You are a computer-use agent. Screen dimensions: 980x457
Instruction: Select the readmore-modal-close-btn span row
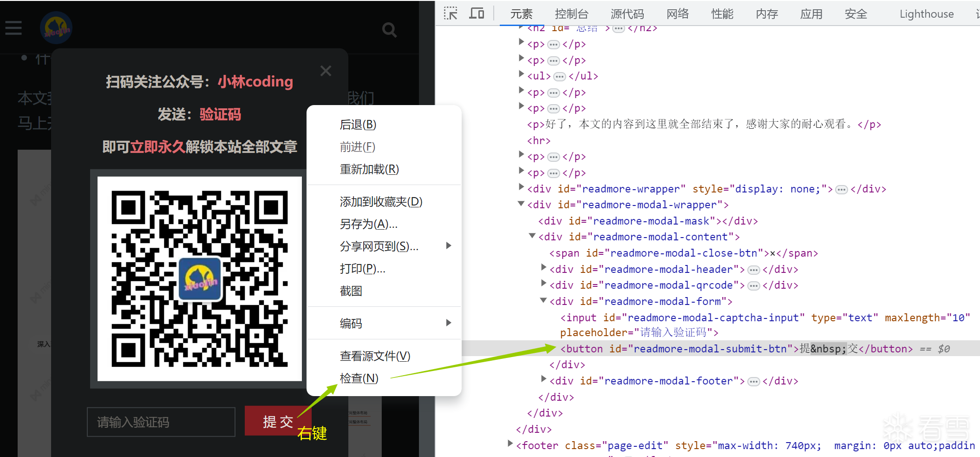[x=683, y=253]
